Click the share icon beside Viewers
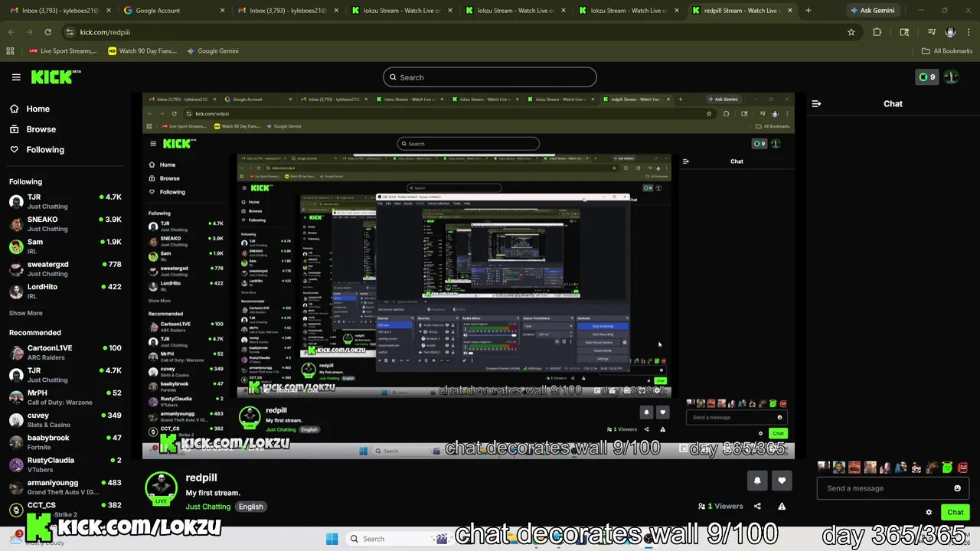Viewport: 980px width, 551px height. (757, 506)
